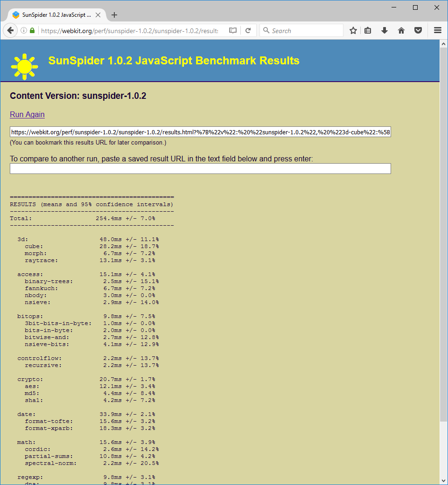Click the crypto: 20.7ms line
The height and width of the screenshot is (485, 448).
pyautogui.click(x=86, y=379)
